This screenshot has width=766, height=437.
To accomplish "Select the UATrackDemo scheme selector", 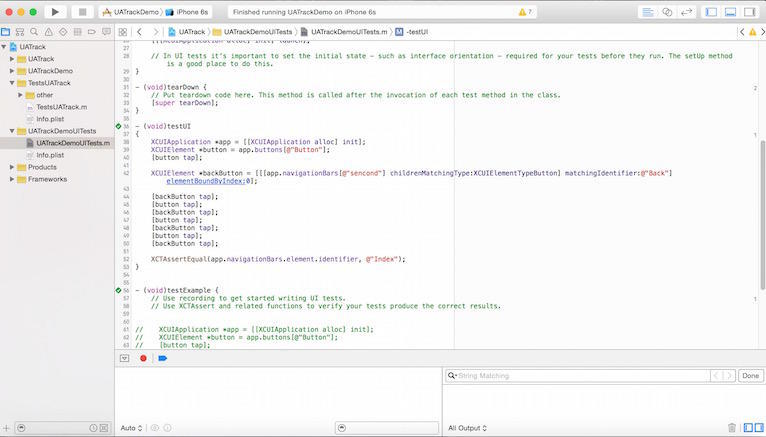I will click(x=130, y=12).
